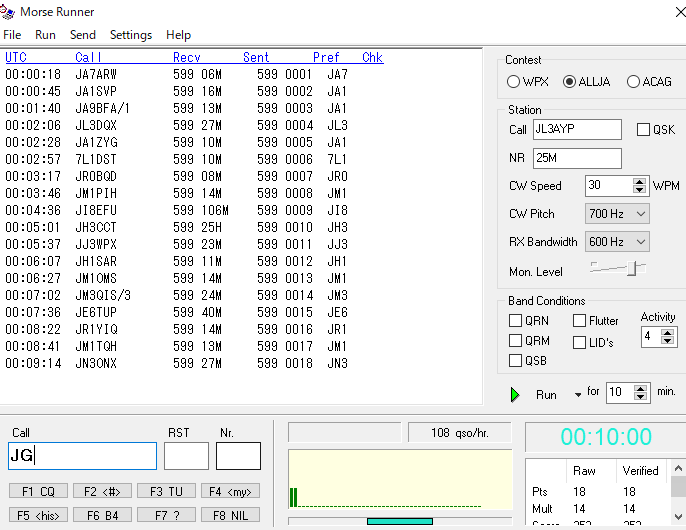The image size is (686, 530).
Task: Click the F5 <his> button
Action: click(38, 515)
